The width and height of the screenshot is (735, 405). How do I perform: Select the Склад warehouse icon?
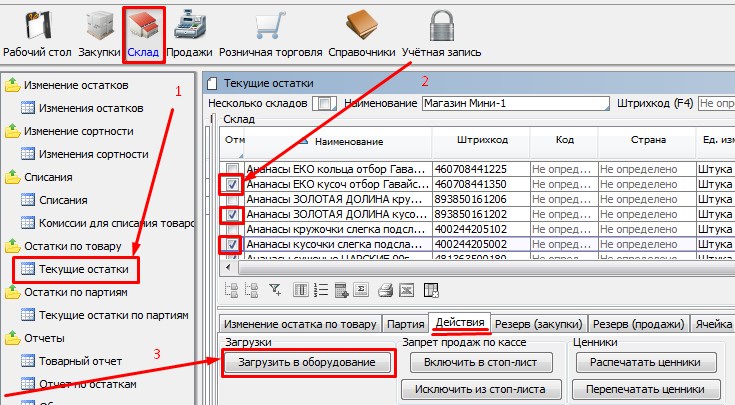pos(145,31)
